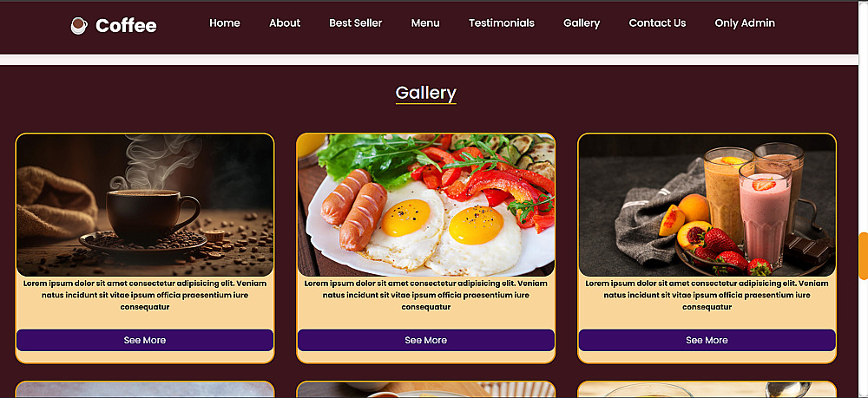
Task: Select Gallery in the navigation bar
Action: click(x=582, y=23)
